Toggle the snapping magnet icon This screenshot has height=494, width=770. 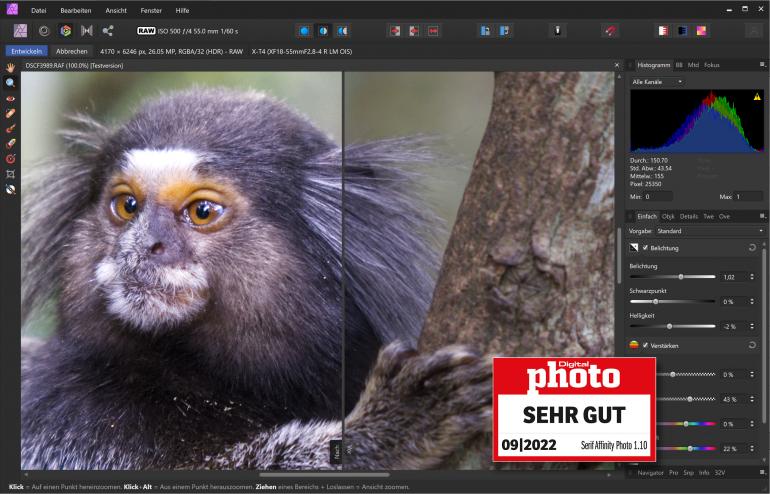[x=610, y=31]
